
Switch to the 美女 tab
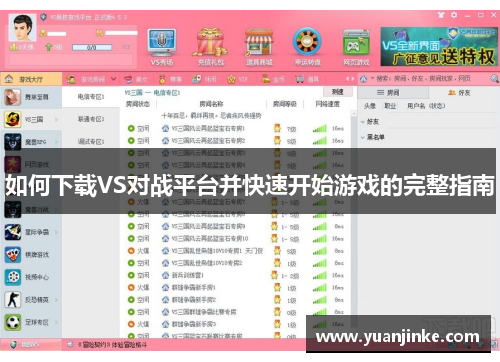136,79
